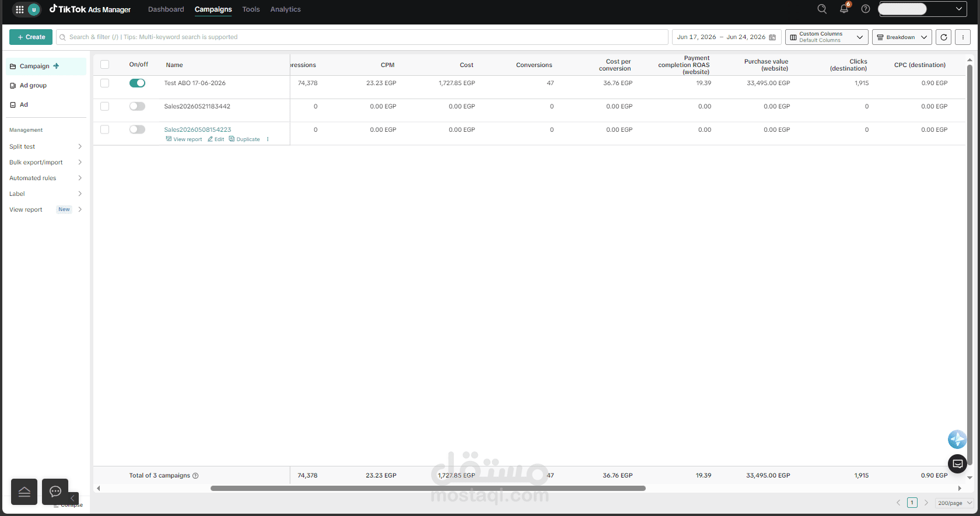Click the scroll-left arrow of horizontal scrollbar

click(99, 489)
